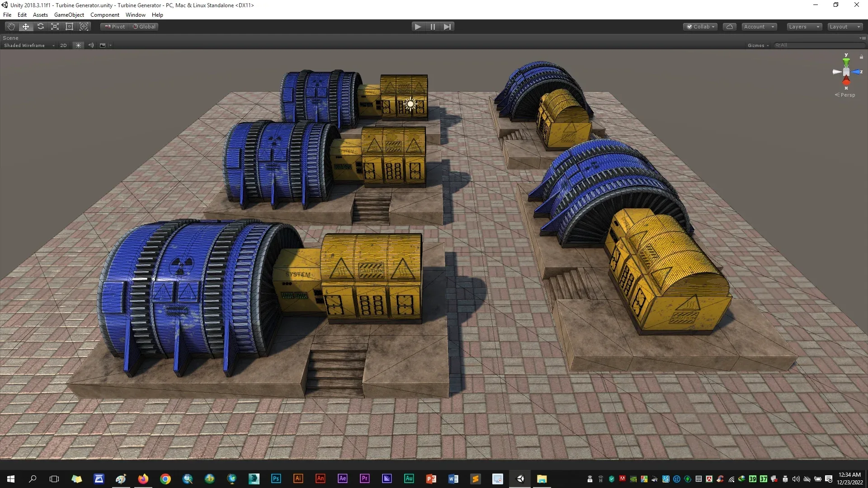
Task: Open Adobe Audition from the taskbar
Action: pyautogui.click(x=409, y=479)
